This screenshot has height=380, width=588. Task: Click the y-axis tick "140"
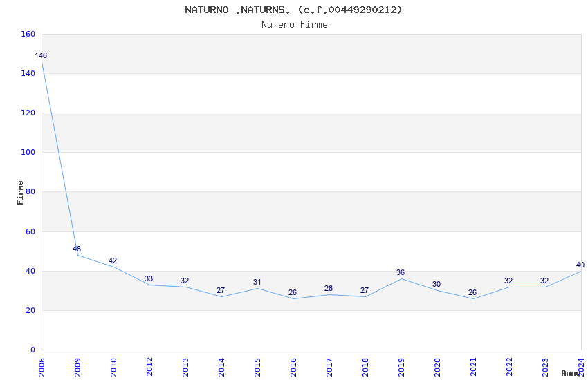tap(28, 73)
